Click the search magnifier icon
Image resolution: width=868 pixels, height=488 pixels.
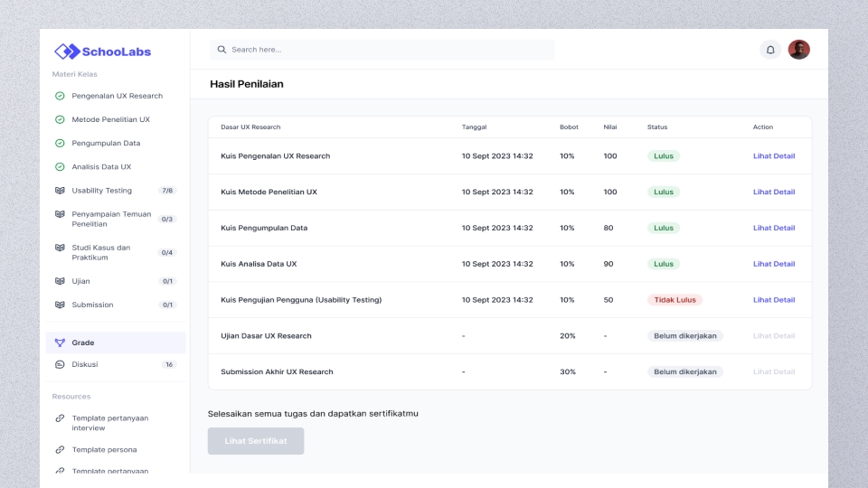click(222, 49)
